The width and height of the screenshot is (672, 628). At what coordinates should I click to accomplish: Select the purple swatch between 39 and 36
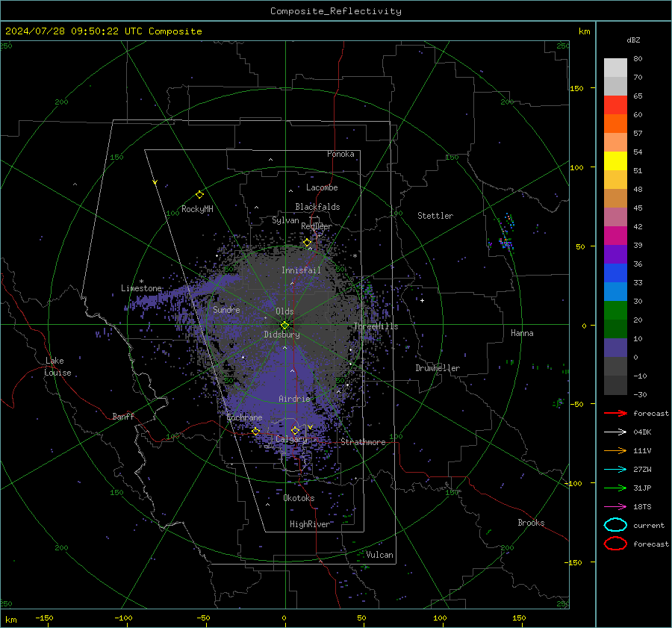[615, 254]
